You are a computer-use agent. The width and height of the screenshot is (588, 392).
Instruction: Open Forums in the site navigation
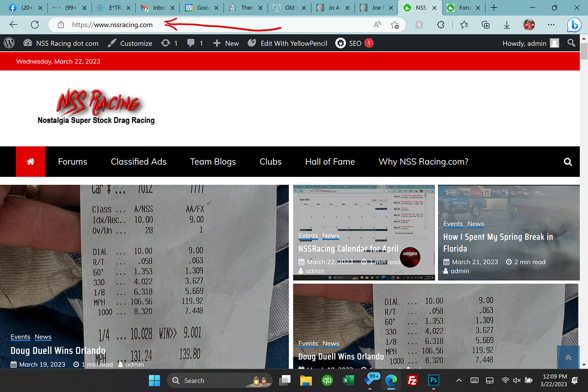73,162
